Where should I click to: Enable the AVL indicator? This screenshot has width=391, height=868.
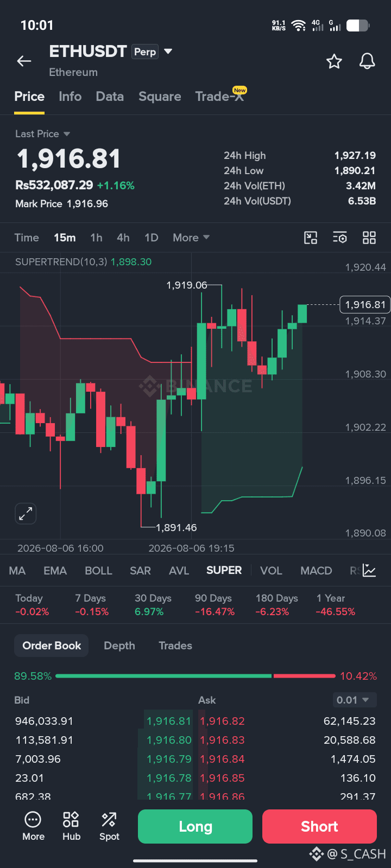tap(179, 571)
